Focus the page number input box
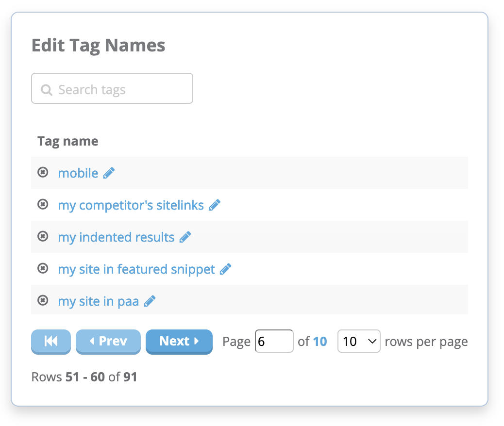This screenshot has width=504, height=426. tap(274, 342)
